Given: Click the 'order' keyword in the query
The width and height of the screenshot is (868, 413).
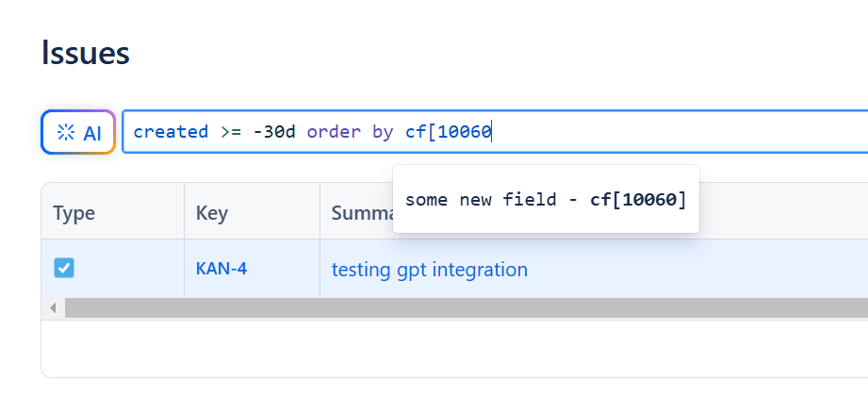Looking at the screenshot, I should (334, 132).
